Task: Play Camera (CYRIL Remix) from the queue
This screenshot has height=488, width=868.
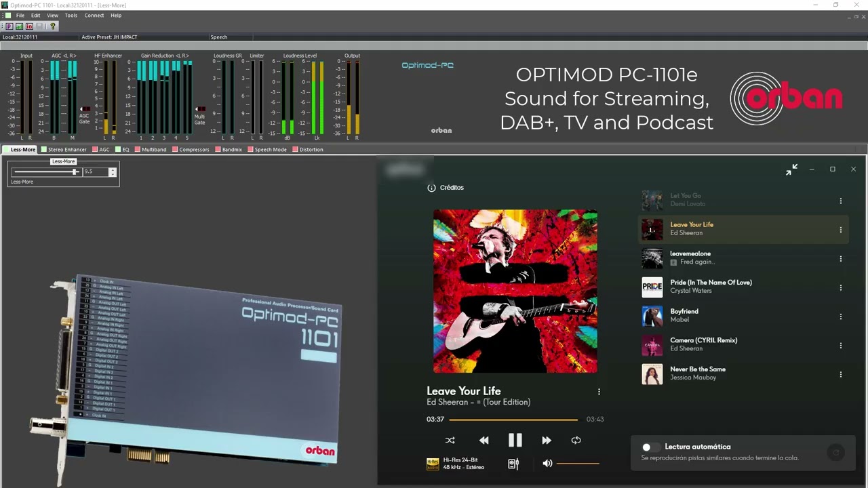Action: coord(744,346)
